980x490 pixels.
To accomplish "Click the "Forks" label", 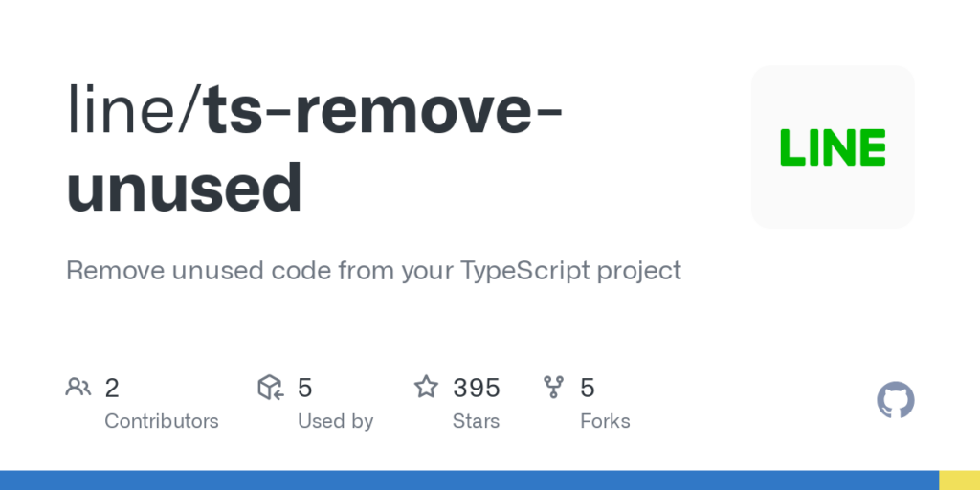I will pyautogui.click(x=605, y=421).
